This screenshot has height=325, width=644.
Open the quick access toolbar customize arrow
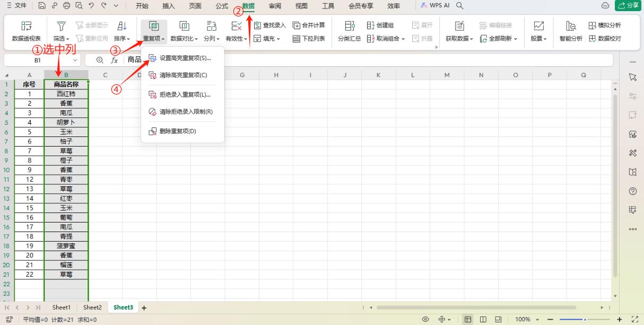(116, 6)
